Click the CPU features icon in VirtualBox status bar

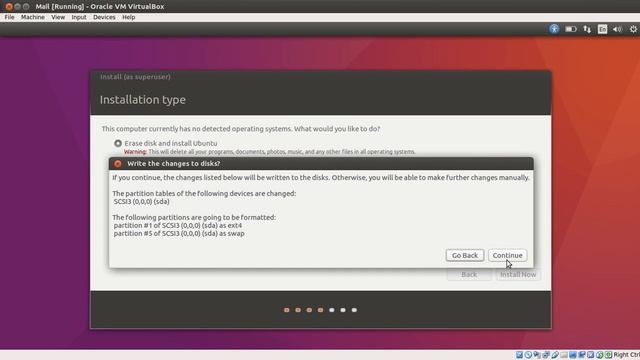(591, 355)
